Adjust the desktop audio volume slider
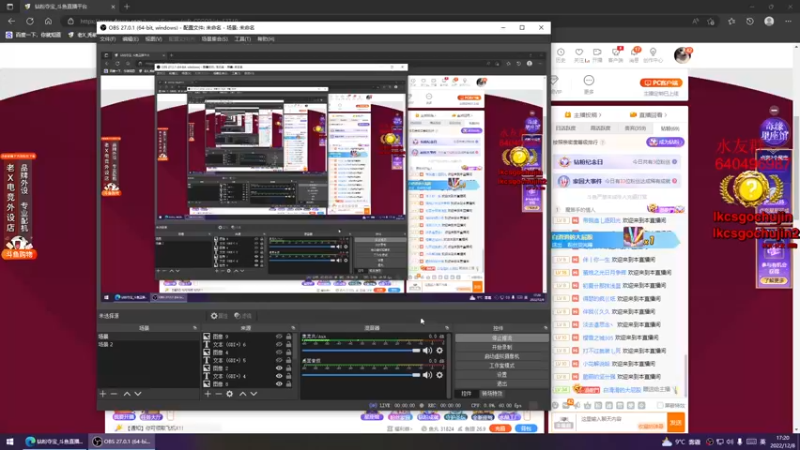 point(361,375)
